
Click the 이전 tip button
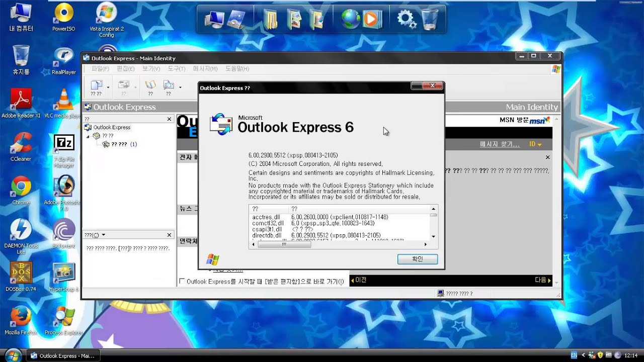tap(359, 280)
